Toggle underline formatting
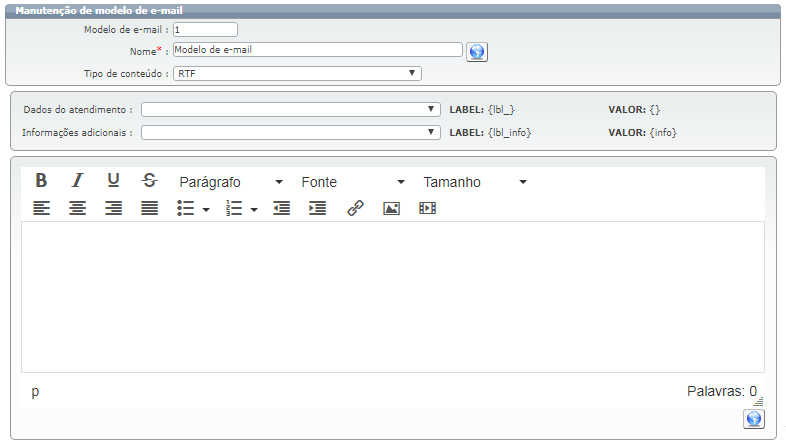Image resolution: width=786 pixels, height=444 pixels. 113,180
